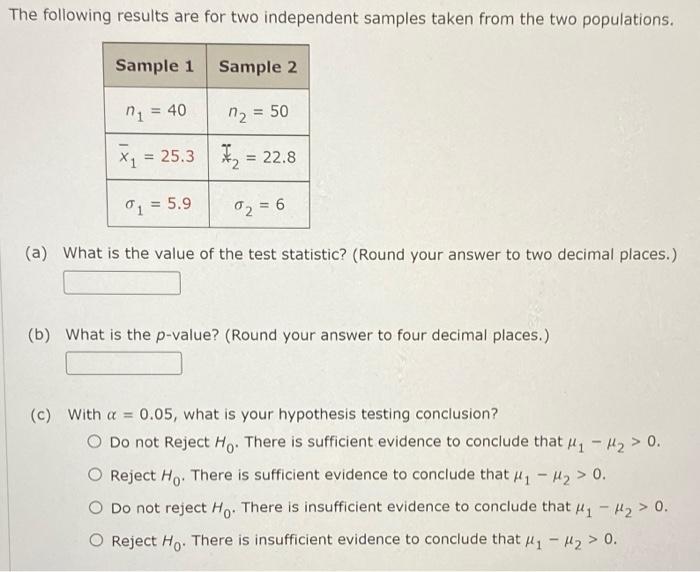
Task: Click the test statistic answer box
Action: click(x=122, y=283)
